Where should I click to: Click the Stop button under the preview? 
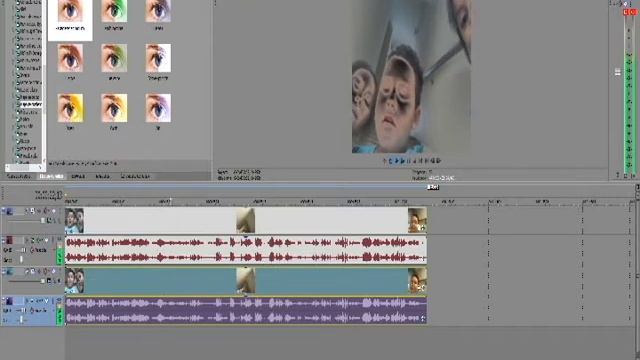pyautogui.click(x=415, y=161)
